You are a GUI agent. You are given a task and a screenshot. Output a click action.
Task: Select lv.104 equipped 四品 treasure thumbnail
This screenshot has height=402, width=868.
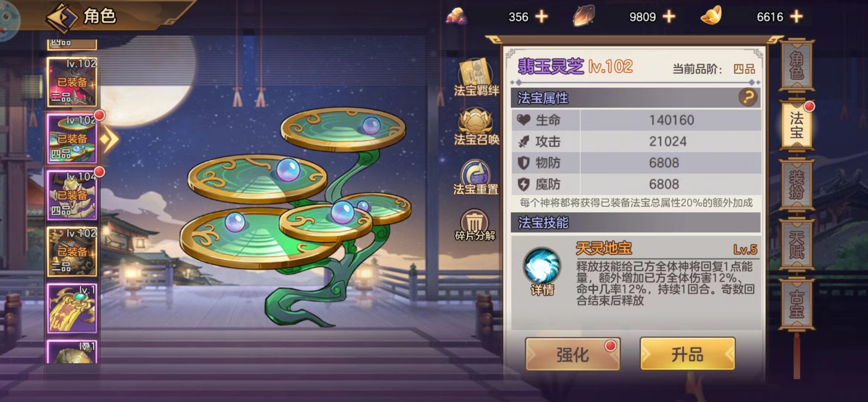tap(72, 195)
